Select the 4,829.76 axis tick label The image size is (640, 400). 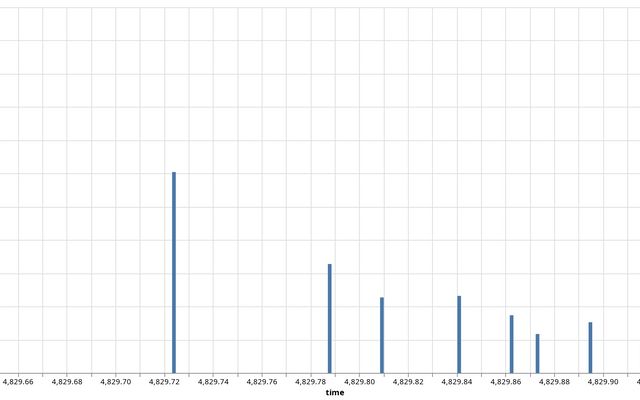262,381
